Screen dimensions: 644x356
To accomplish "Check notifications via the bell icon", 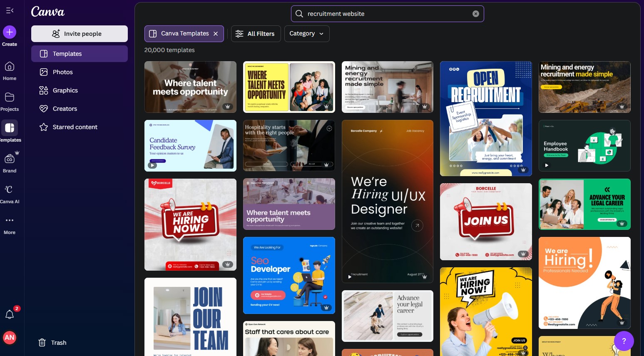I will 9,314.
